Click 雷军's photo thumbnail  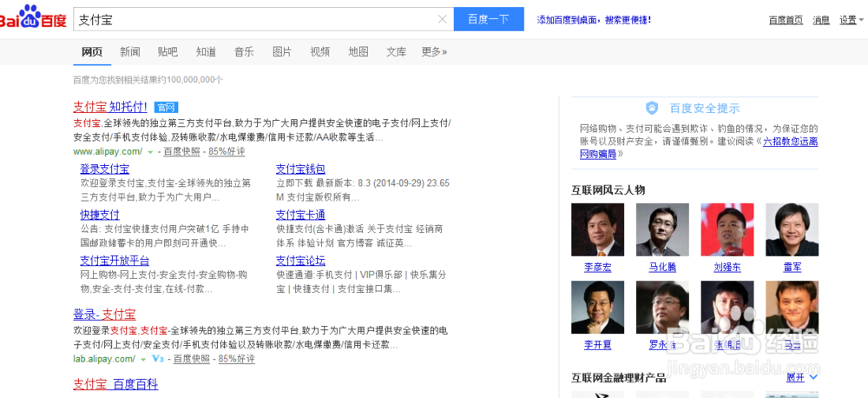[792, 229]
